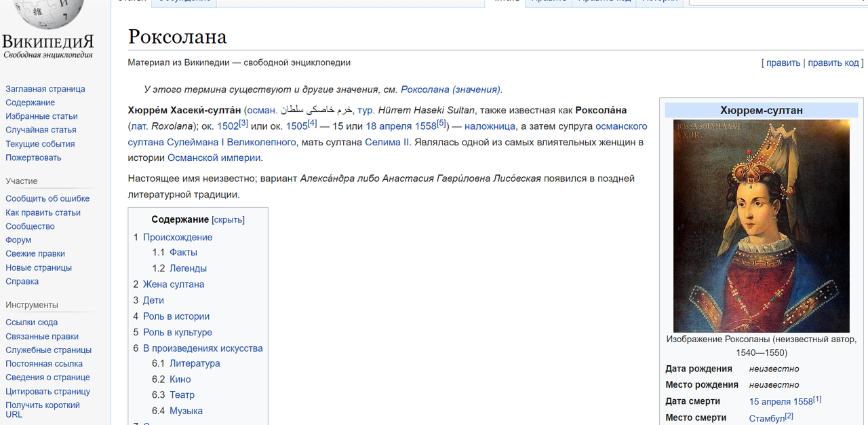This screenshot has height=425, width=868.
Task: Click the Хюррем-султан infobox header
Action: click(761, 110)
